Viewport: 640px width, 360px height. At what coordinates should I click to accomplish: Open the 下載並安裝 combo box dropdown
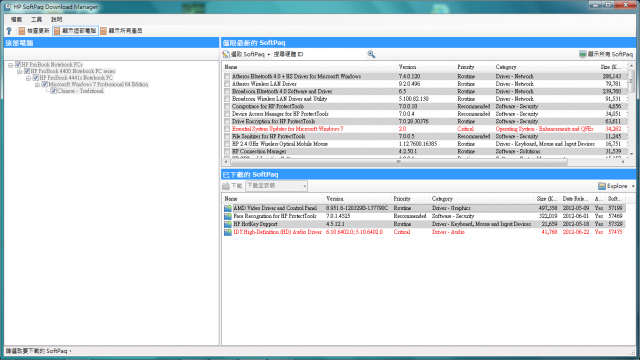304,186
